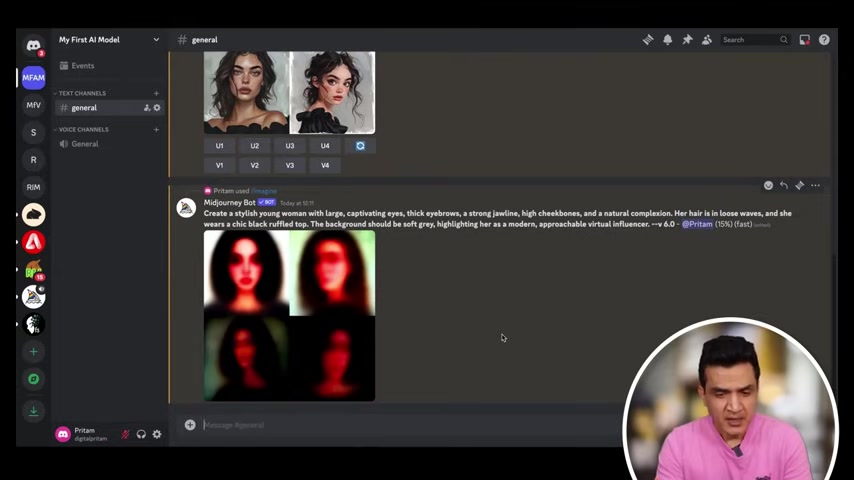Create a channel in Text Channels
854x480 pixels.
[156, 93]
